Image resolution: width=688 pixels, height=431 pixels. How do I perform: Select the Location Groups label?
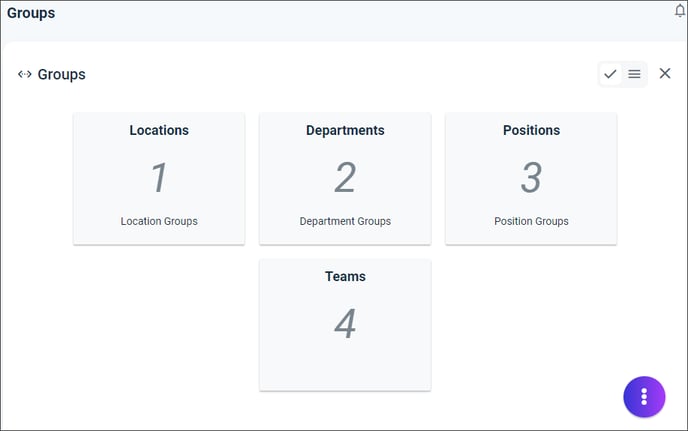[x=159, y=221]
